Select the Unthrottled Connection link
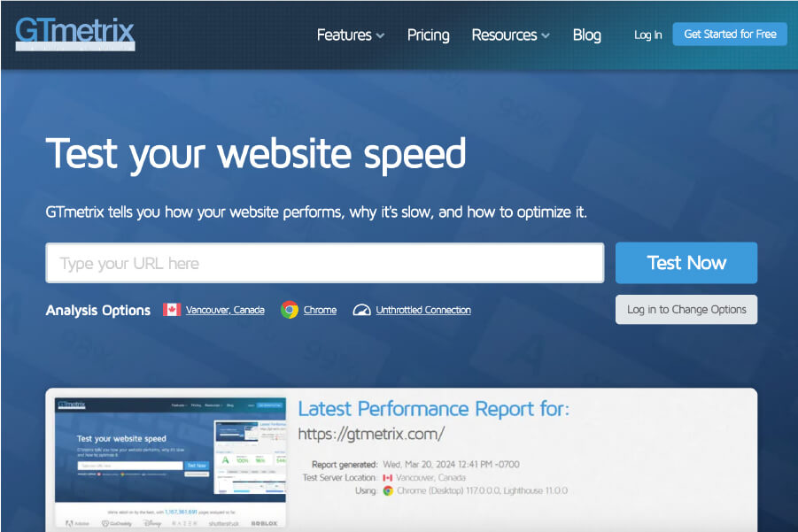798x532 pixels. pyautogui.click(x=423, y=310)
